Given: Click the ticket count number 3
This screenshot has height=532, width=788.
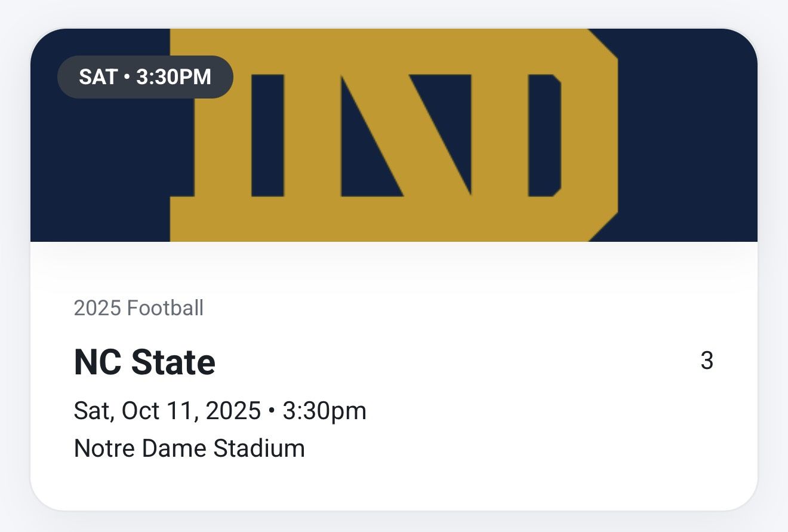Looking at the screenshot, I should [707, 361].
